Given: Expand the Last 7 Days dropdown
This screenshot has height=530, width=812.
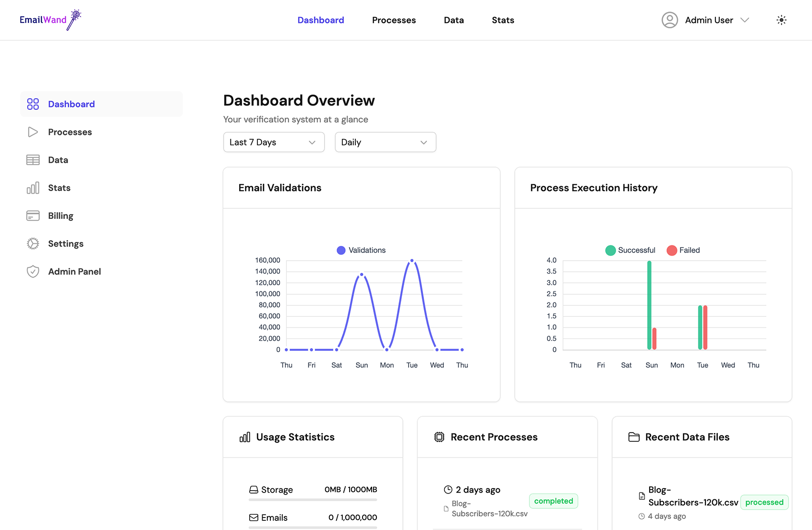Looking at the screenshot, I should click(274, 142).
